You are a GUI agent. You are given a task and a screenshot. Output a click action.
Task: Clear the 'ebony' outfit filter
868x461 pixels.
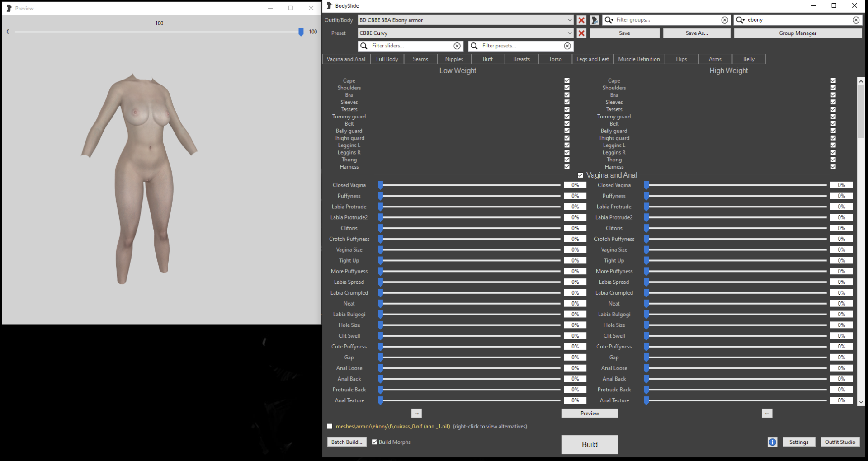click(x=856, y=20)
